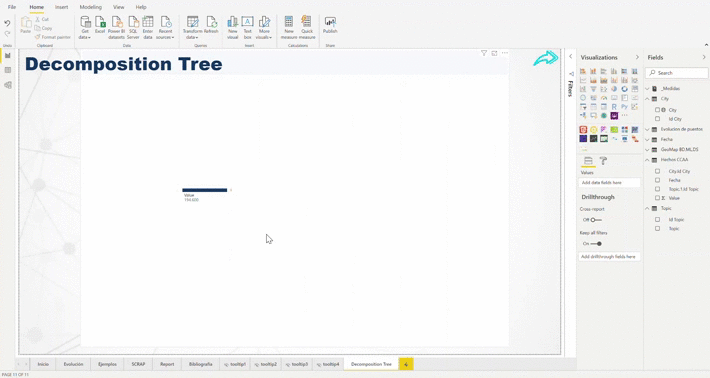Open the Modeling ribbon tab
Viewport: 710px width, 378px height.
(x=91, y=7)
